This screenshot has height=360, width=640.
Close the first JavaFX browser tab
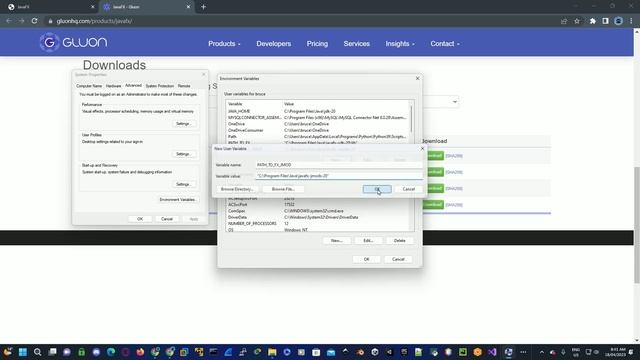[93, 7]
